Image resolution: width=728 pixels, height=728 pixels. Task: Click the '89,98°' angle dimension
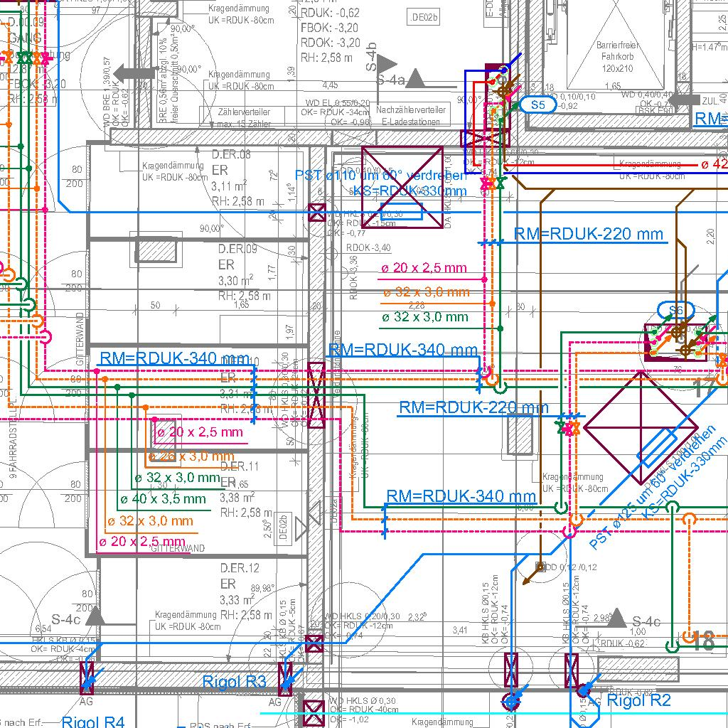262,588
